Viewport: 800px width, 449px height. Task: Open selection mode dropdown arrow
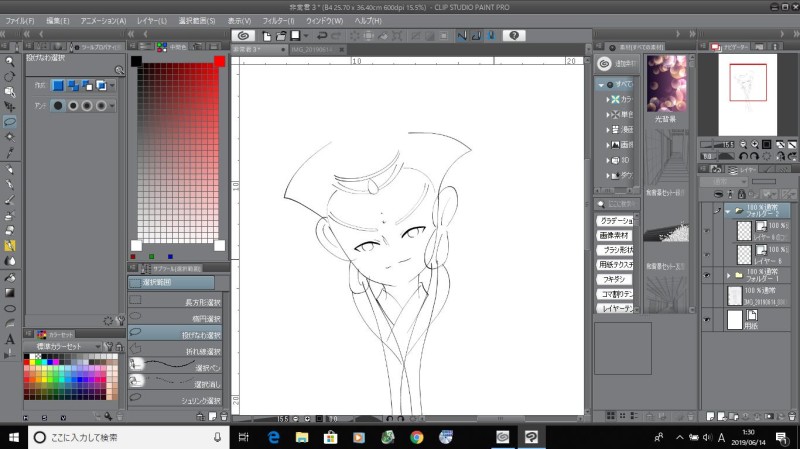112,85
